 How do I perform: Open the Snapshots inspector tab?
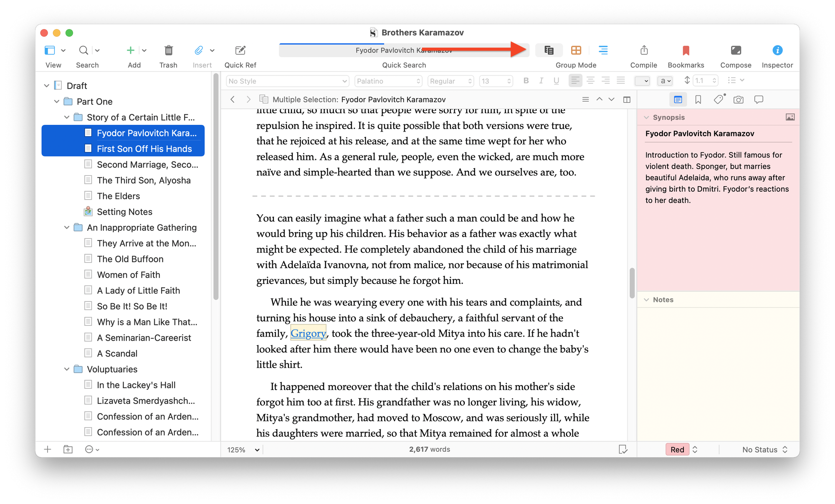738,99
